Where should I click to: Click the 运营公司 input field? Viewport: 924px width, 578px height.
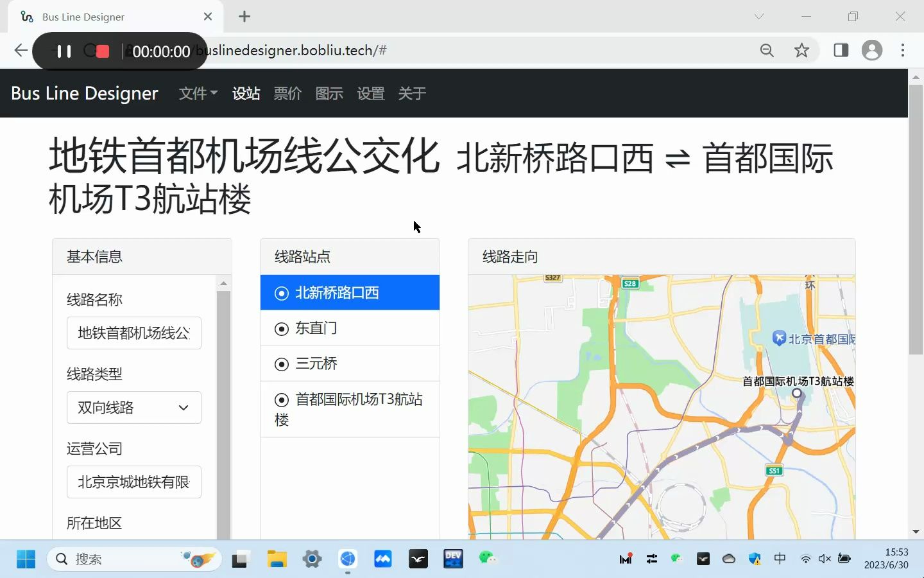134,482
